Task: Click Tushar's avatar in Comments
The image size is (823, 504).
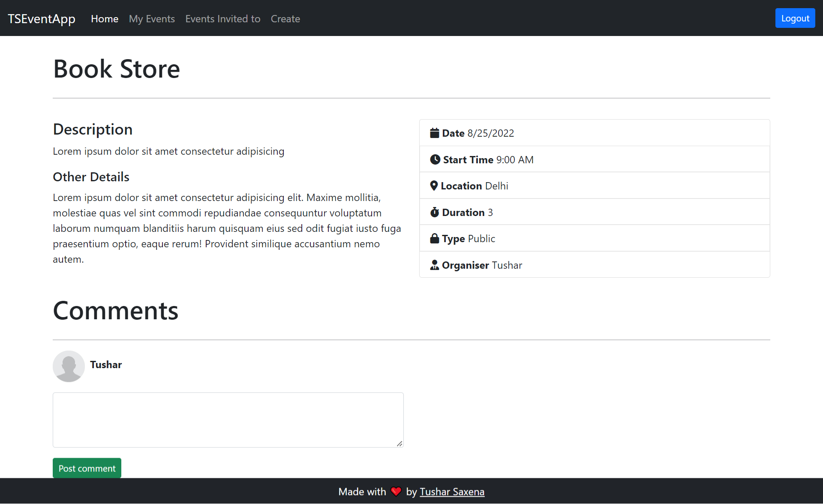Action: 69,366
